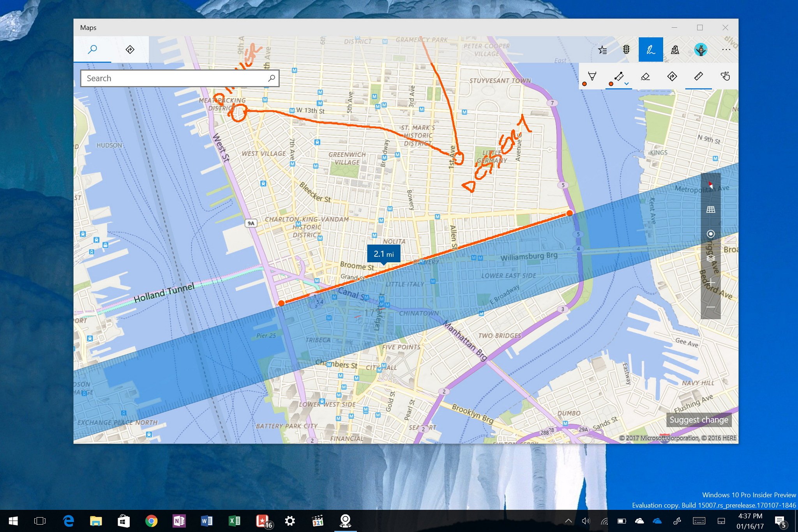Open 3D Cities view

coord(675,50)
